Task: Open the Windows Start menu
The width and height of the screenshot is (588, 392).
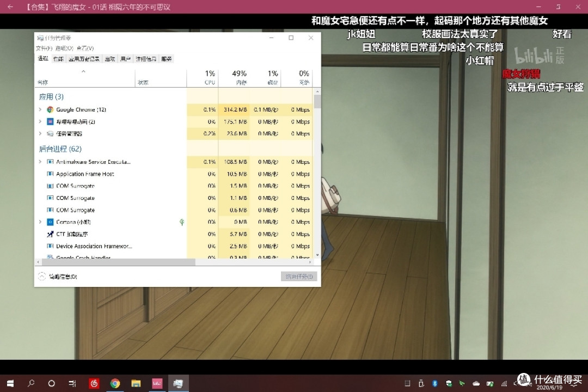Action: 10,383
